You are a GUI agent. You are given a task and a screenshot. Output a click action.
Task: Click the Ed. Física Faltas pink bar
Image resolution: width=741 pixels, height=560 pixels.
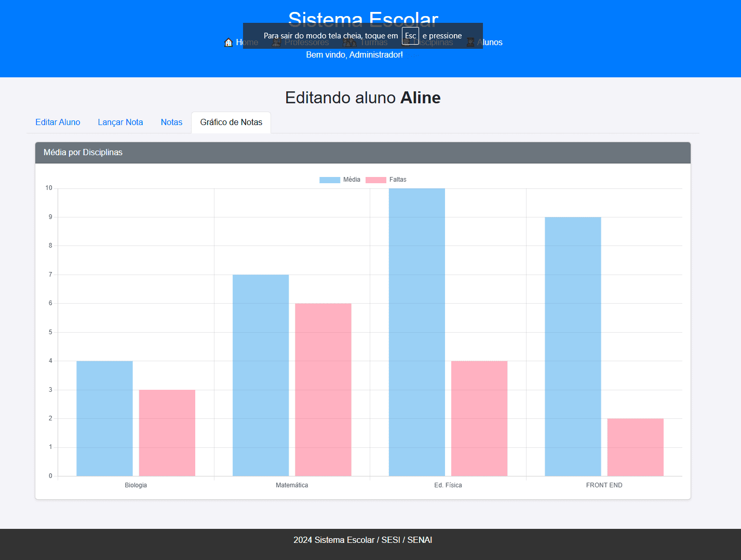(479, 418)
